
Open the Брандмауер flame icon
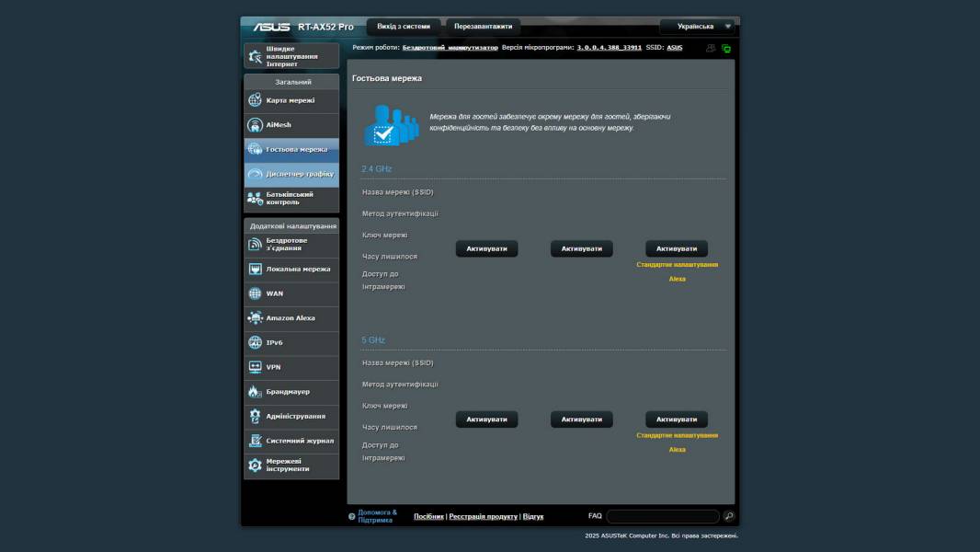(x=256, y=392)
